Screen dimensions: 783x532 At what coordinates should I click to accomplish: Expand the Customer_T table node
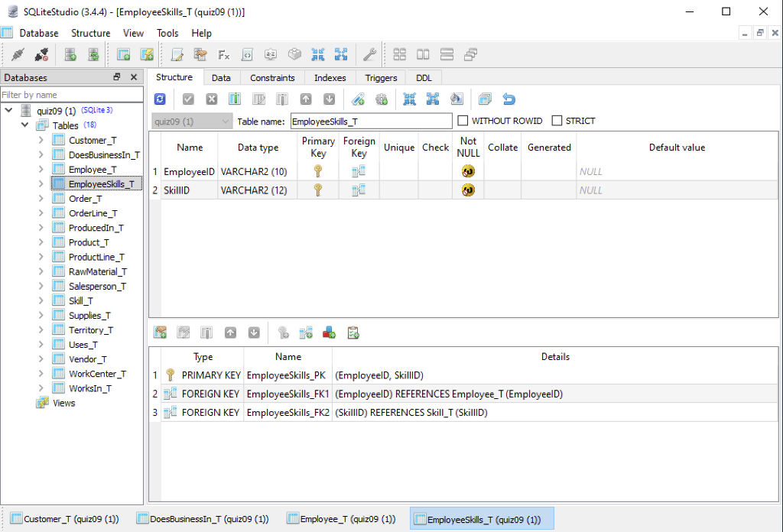click(x=41, y=140)
